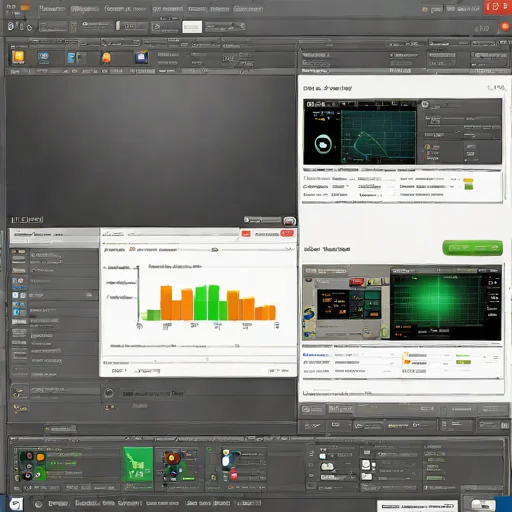Click the orange circle icon at top right
The height and width of the screenshot is (512, 512).
tap(505, 27)
